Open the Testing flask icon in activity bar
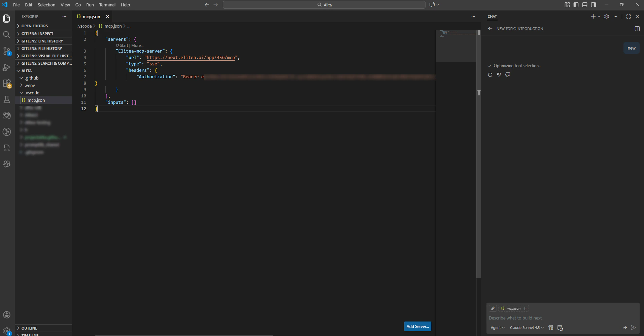This screenshot has height=336, width=644. tap(6, 99)
